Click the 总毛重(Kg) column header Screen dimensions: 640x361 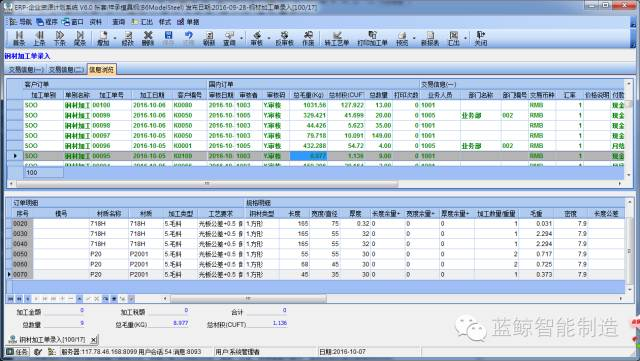tap(308, 95)
